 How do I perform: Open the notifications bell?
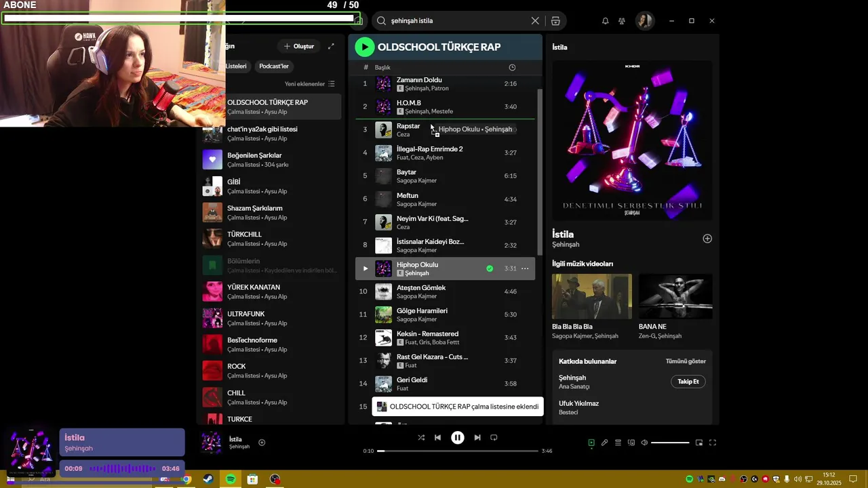coord(605,21)
